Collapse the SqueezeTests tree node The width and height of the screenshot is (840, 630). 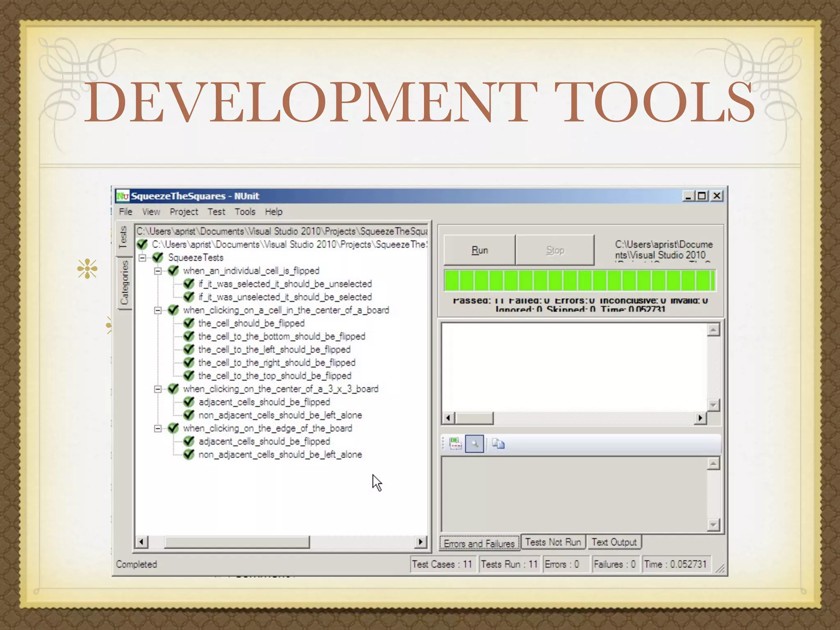click(x=142, y=258)
